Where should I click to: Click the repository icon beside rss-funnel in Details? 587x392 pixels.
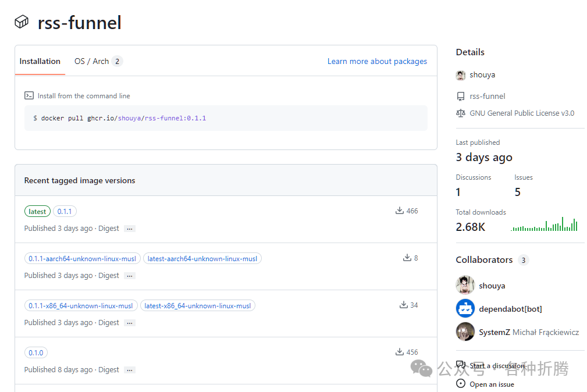point(460,96)
